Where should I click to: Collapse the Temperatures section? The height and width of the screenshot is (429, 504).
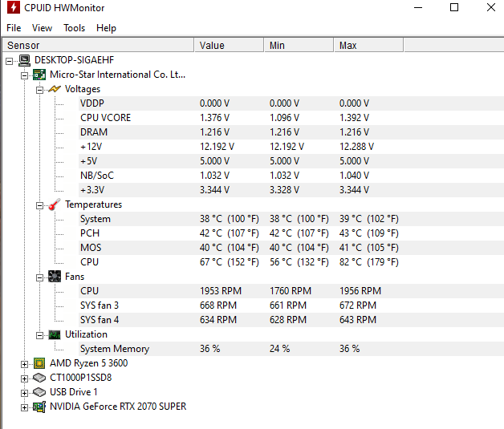pos(39,205)
